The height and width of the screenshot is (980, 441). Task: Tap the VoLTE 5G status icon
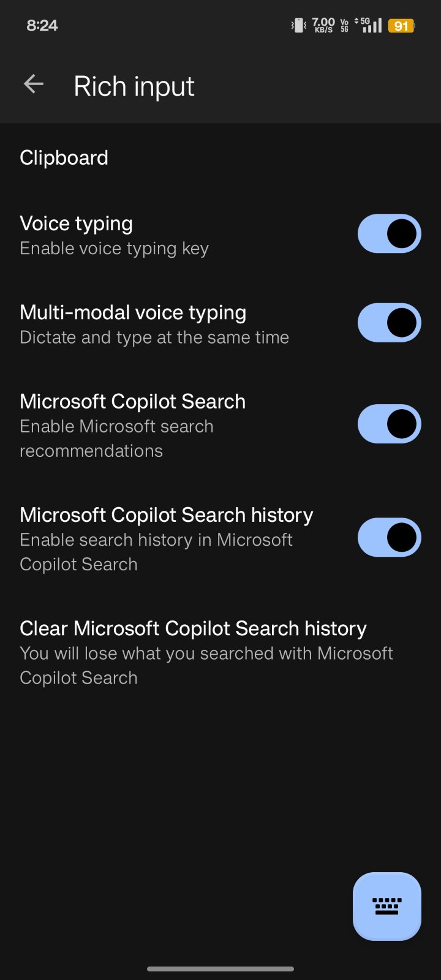pos(344,25)
